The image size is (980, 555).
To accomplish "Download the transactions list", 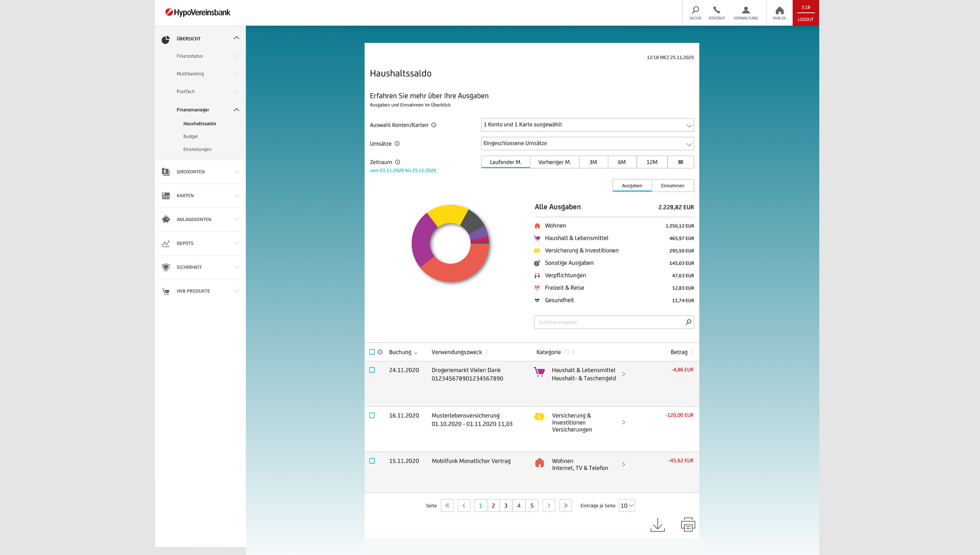I will (657, 525).
